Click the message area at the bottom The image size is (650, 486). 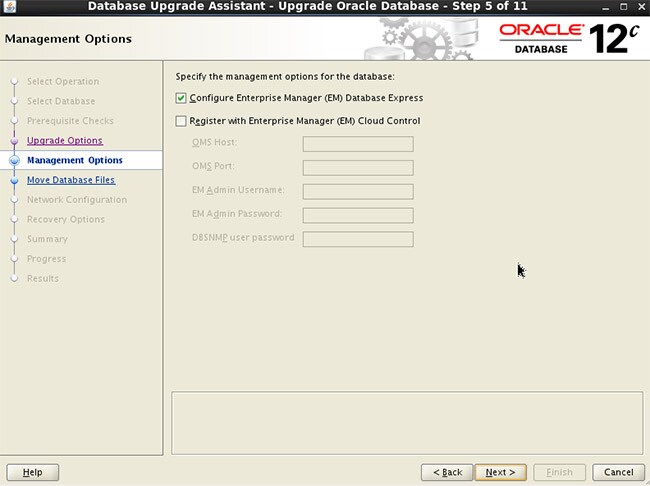coord(407,423)
